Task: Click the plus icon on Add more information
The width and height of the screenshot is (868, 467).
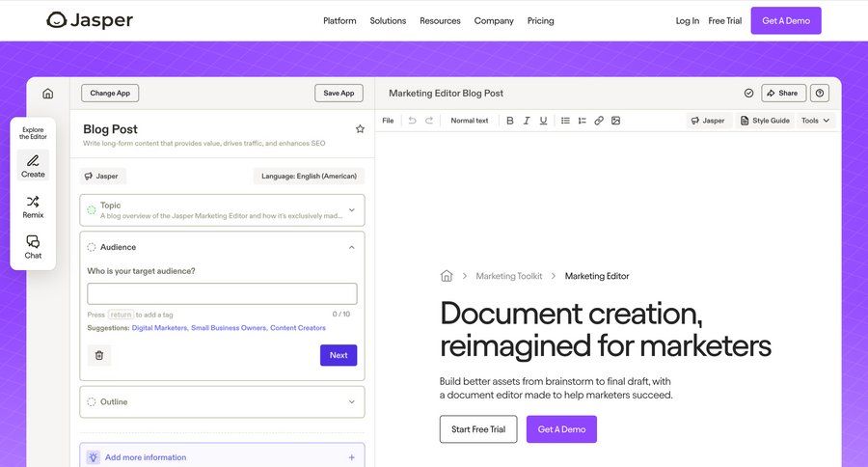Action: pyautogui.click(x=351, y=457)
